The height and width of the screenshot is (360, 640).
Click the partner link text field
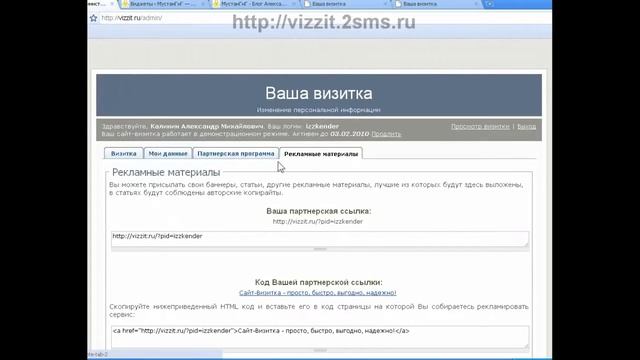click(320, 239)
